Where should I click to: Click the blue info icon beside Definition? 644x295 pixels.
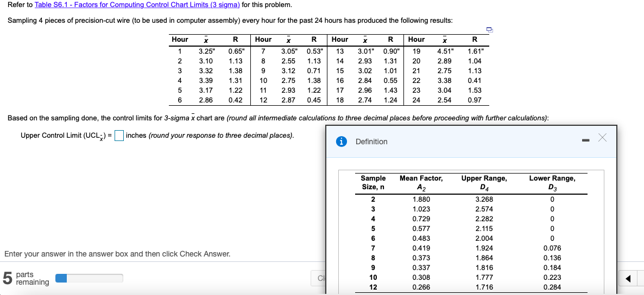[x=342, y=142]
